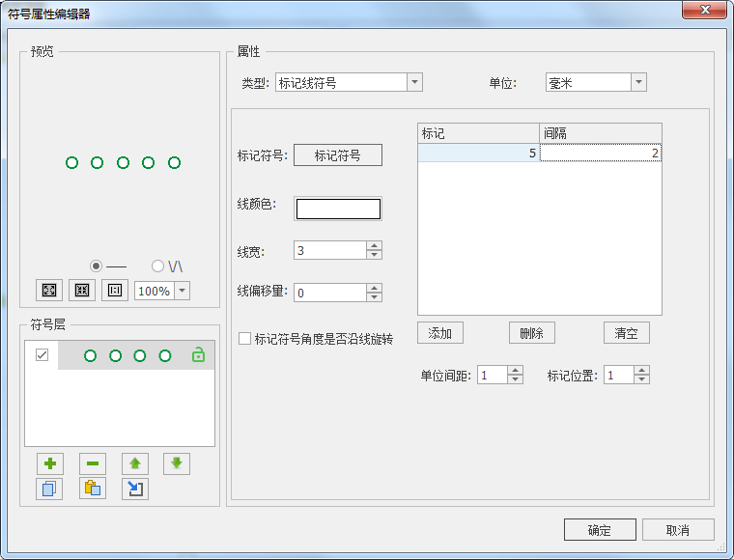Click the 线宽 input field
The image size is (734, 560).
click(x=329, y=250)
